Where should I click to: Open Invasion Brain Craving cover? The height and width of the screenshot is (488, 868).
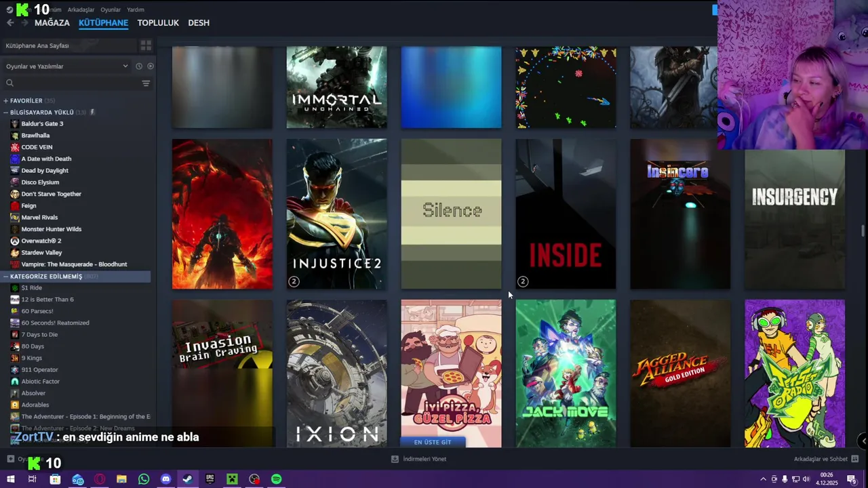pyautogui.click(x=222, y=373)
